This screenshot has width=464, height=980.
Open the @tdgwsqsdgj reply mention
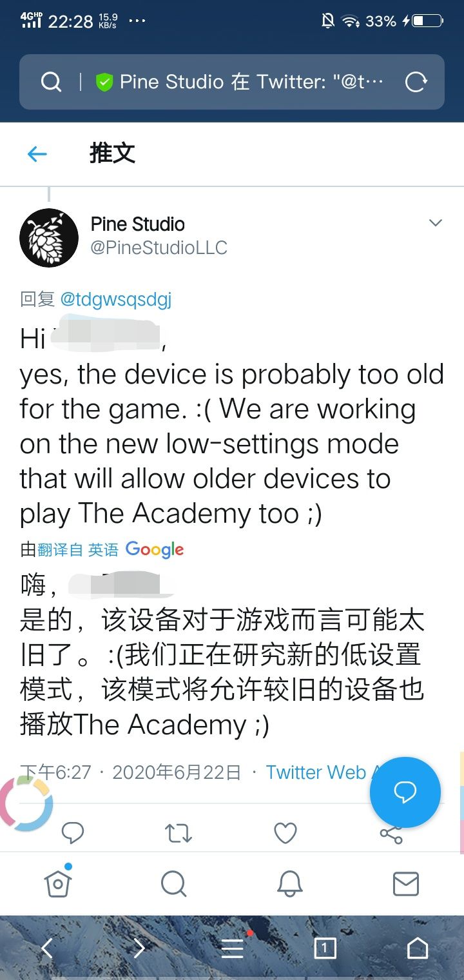tap(116, 299)
